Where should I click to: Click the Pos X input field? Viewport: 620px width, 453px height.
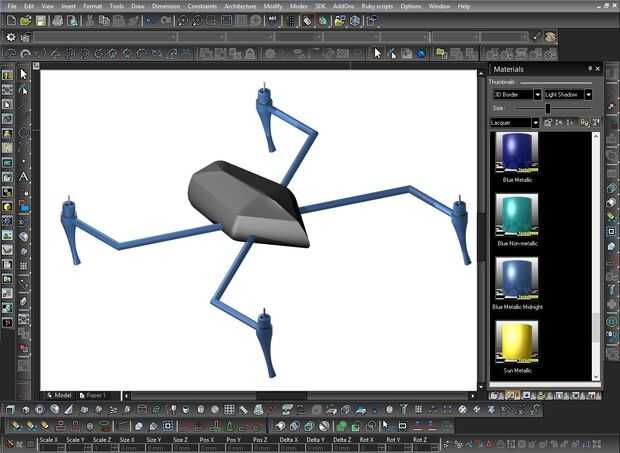210,448
